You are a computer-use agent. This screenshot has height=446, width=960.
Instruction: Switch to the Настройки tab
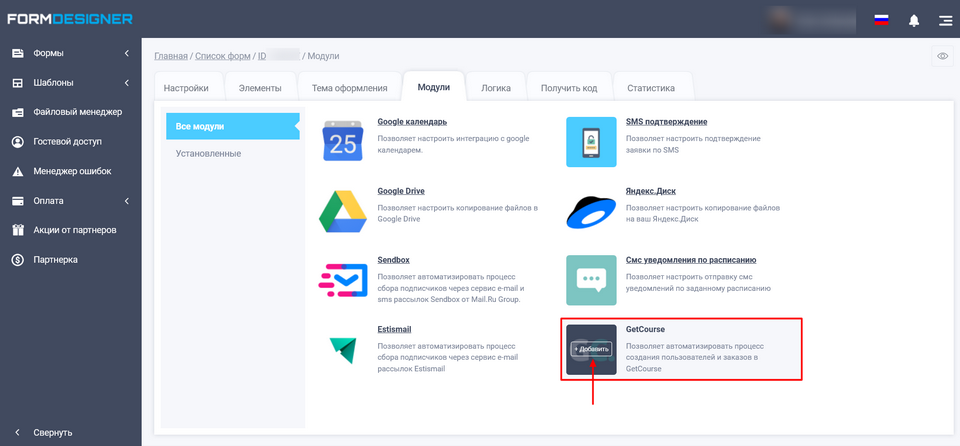pos(186,88)
